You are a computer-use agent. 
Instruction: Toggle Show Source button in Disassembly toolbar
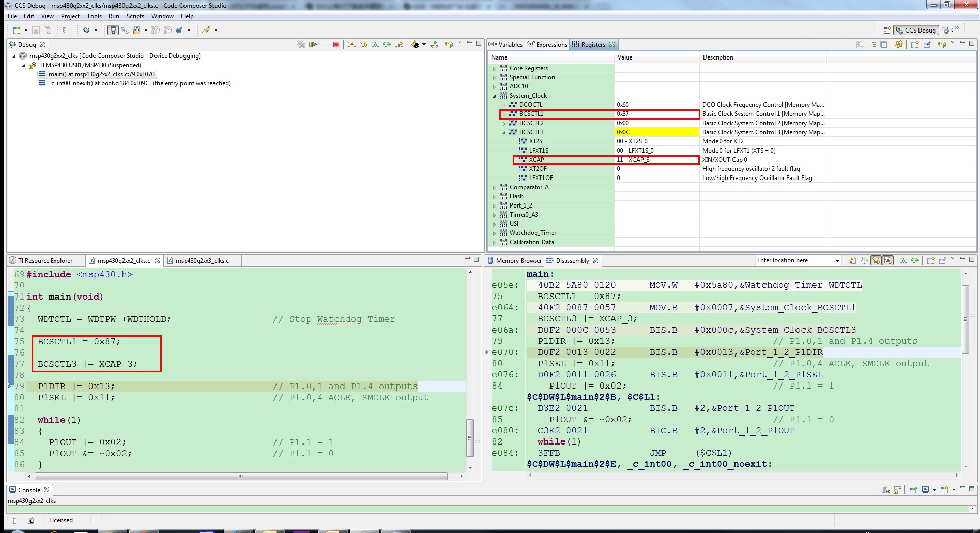pos(887,261)
